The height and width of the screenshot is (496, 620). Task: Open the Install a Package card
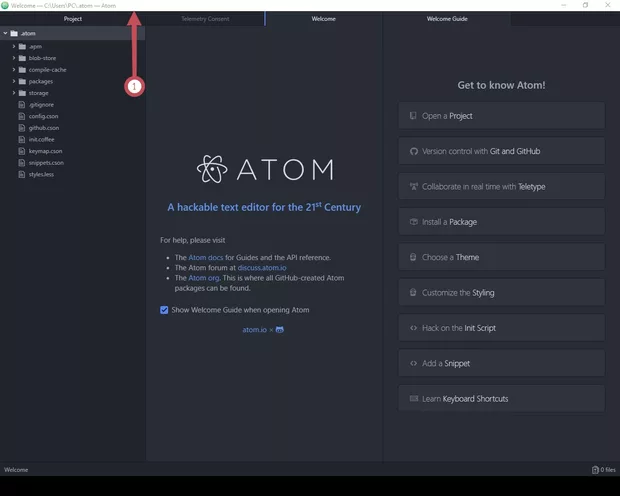(x=501, y=222)
